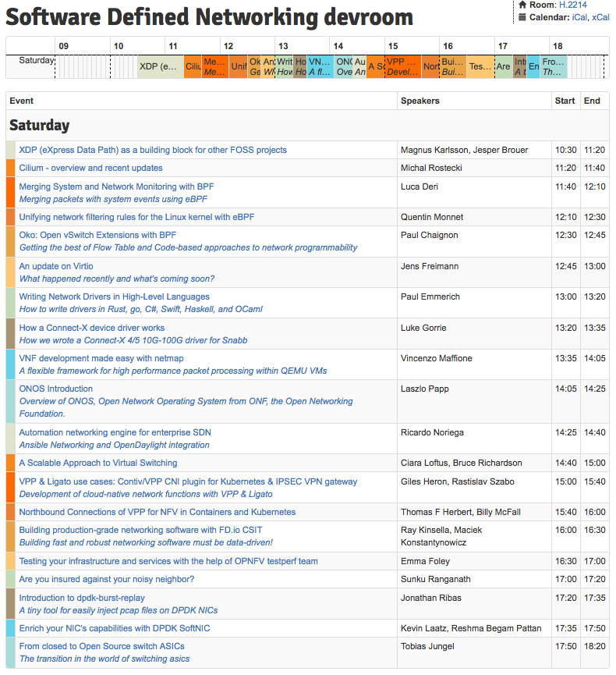Open Cilium overview and recent updates talk
This screenshot has width=616, height=675.
click(90, 168)
